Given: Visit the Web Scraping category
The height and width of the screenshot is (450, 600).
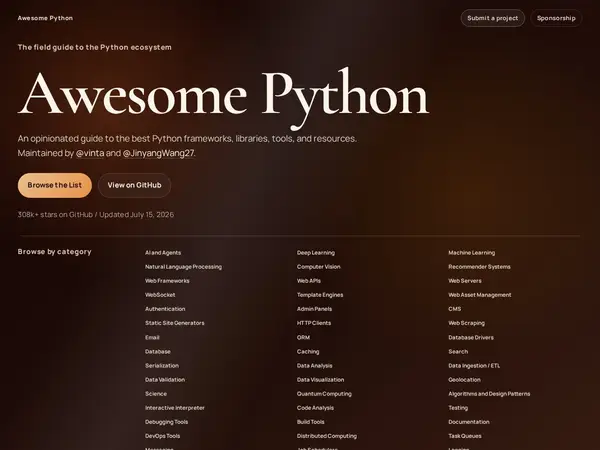Looking at the screenshot, I should coord(466,323).
